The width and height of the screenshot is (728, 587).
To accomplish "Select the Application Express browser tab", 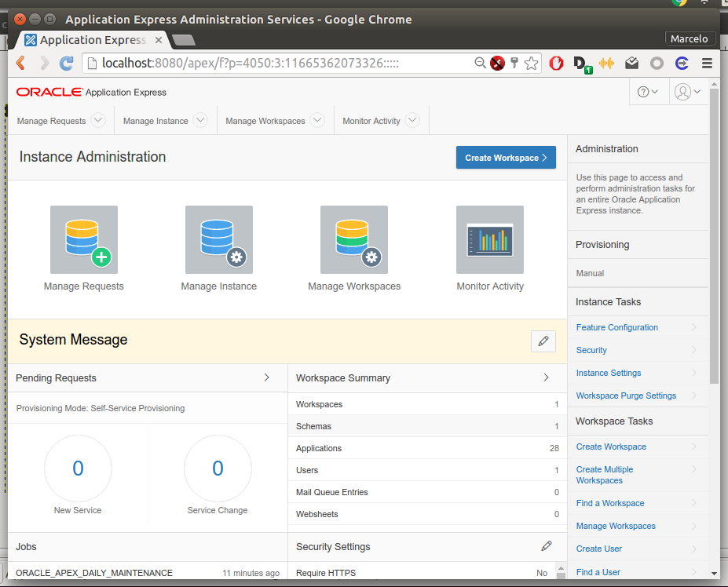I will pos(93,39).
